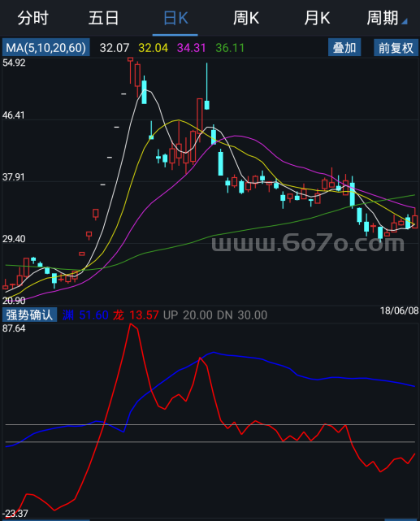Click the 叠加 overlay button
The width and height of the screenshot is (420, 521).
click(x=344, y=47)
